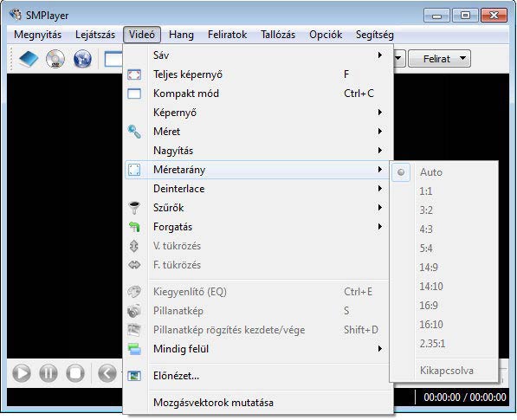Close the SMPlayer window

click(x=494, y=16)
